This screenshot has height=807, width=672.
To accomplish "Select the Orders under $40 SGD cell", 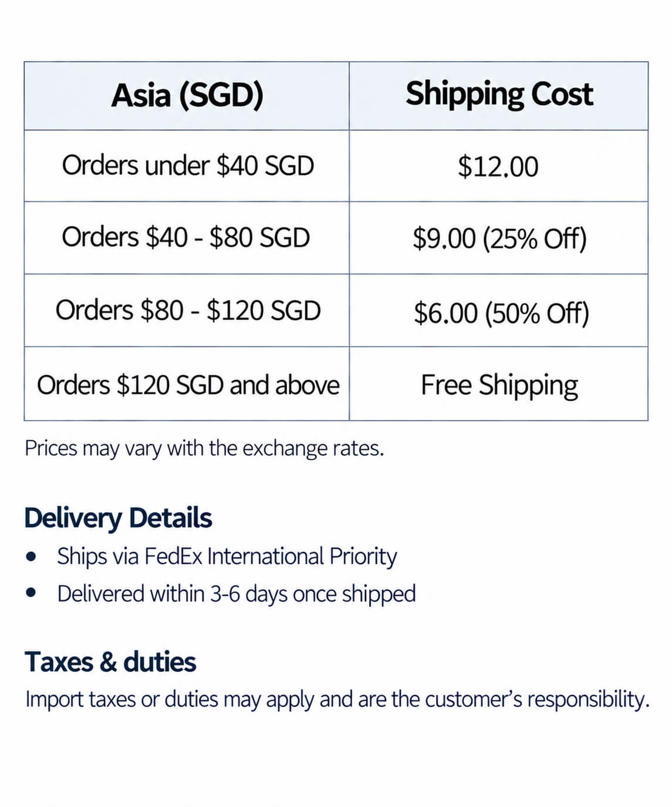I will [187, 166].
